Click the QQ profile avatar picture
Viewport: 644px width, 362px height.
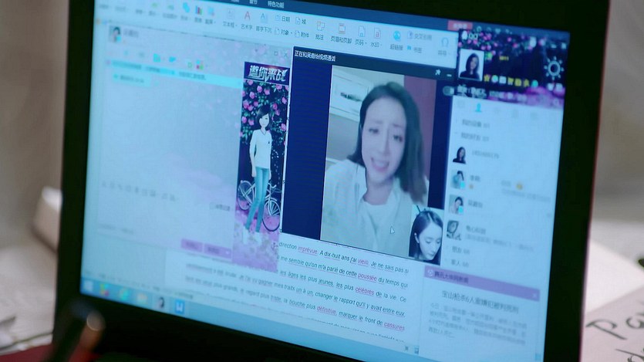point(470,66)
